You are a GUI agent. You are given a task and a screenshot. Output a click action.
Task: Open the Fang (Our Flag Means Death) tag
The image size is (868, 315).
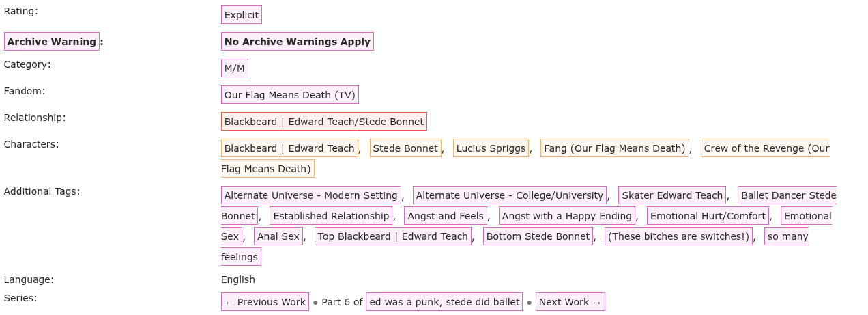(614, 148)
